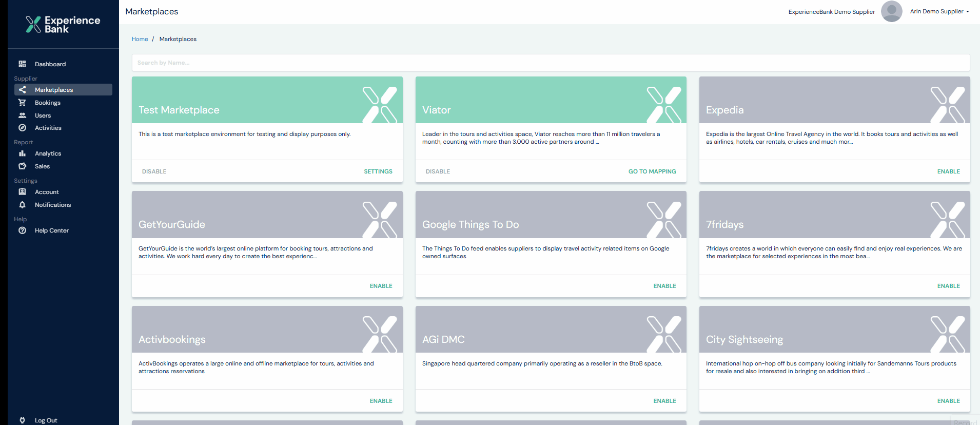980x425 pixels.
Task: Click the Help Center question mark icon
Action: (x=22, y=230)
